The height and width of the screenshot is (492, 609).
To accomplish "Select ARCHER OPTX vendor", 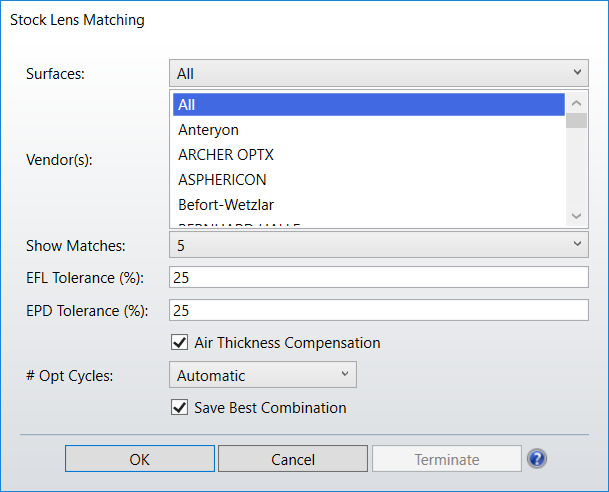I will pyautogui.click(x=369, y=155).
